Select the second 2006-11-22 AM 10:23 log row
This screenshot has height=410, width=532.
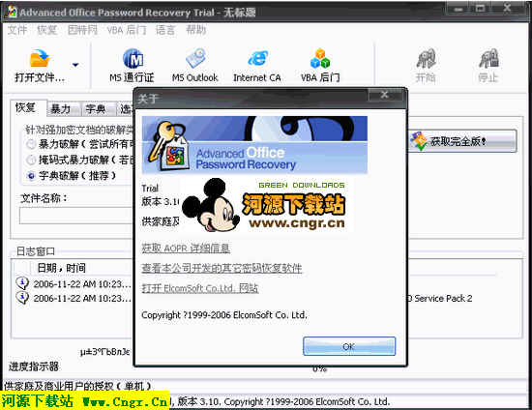(82, 299)
